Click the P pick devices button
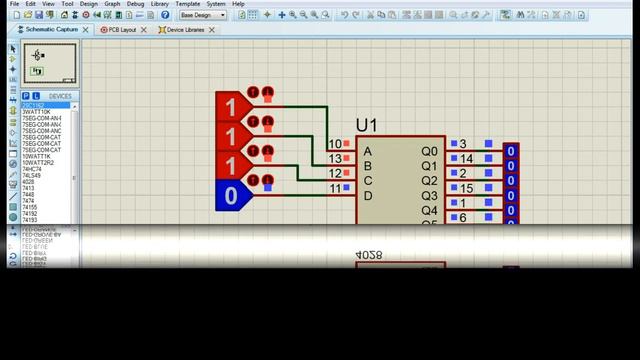The image size is (640, 360). click(x=26, y=96)
